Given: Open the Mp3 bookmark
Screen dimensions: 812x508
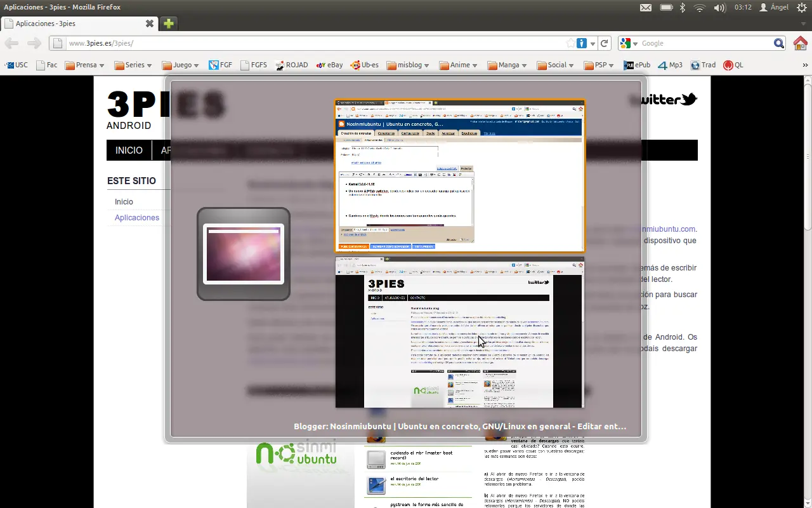Looking at the screenshot, I should [x=670, y=65].
